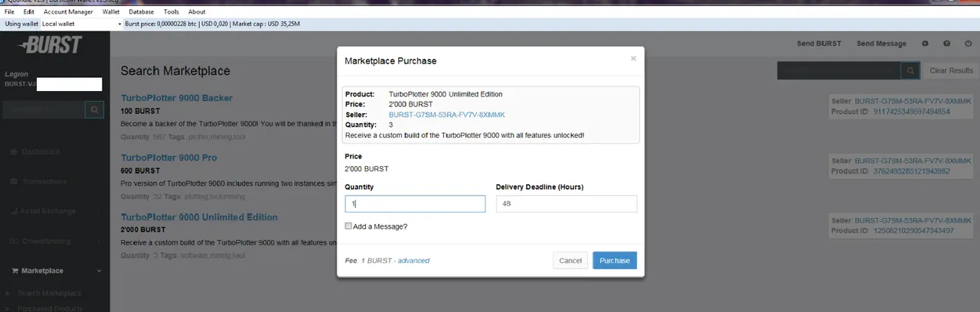980x312 pixels.
Task: Open the About menu
Action: [x=197, y=12]
